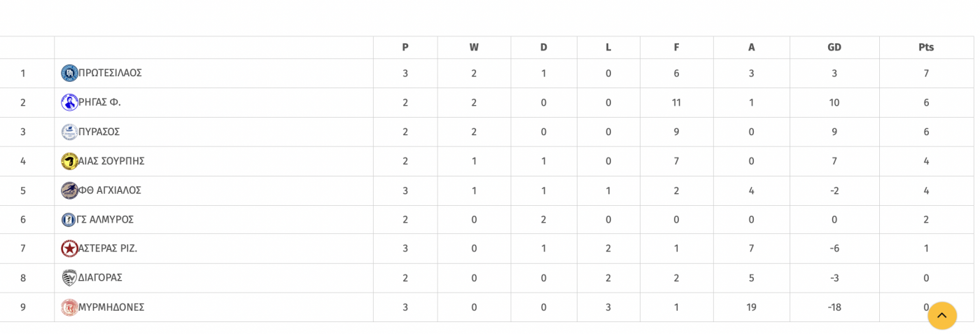Click the red star ΑΣΤΕΡΑΣ ΡΙΖ. logo
The image size is (980, 334).
coord(69,249)
